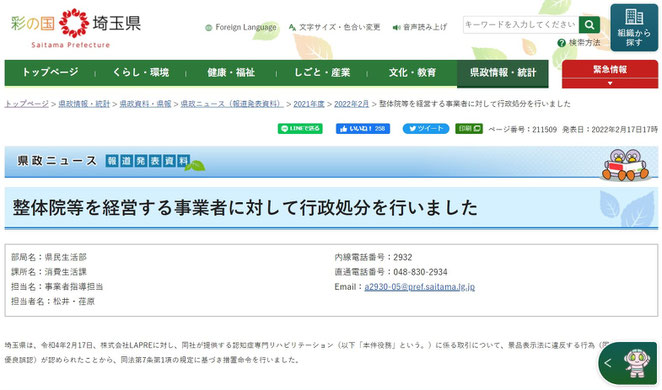Click the article headline 整体院等を経営する事業者
The image size is (662, 390).
coord(245,208)
